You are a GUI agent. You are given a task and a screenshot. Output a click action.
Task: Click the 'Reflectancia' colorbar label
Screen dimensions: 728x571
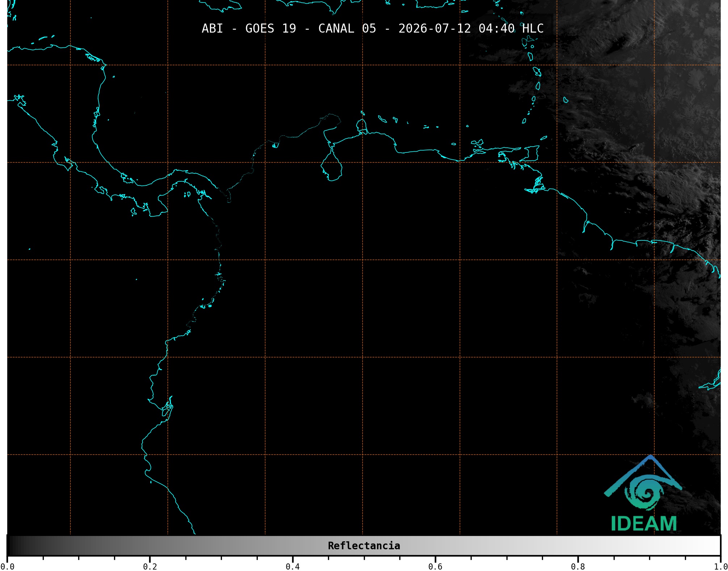364,546
